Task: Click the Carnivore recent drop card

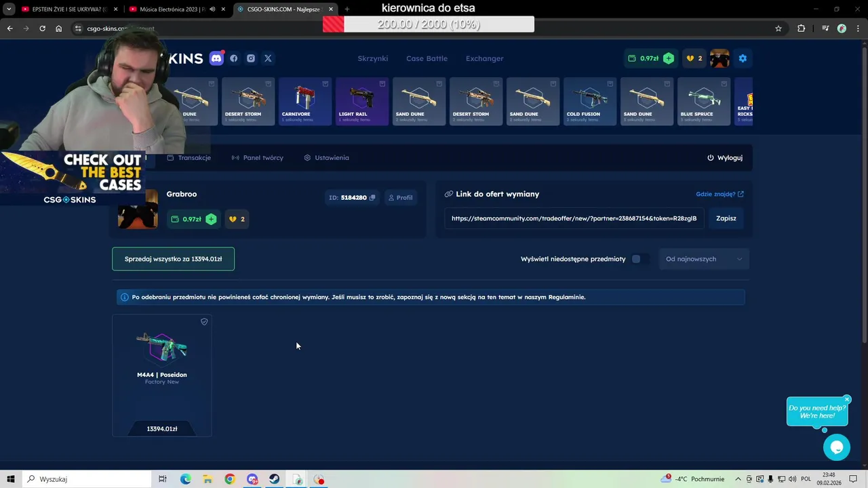Action: [305, 101]
